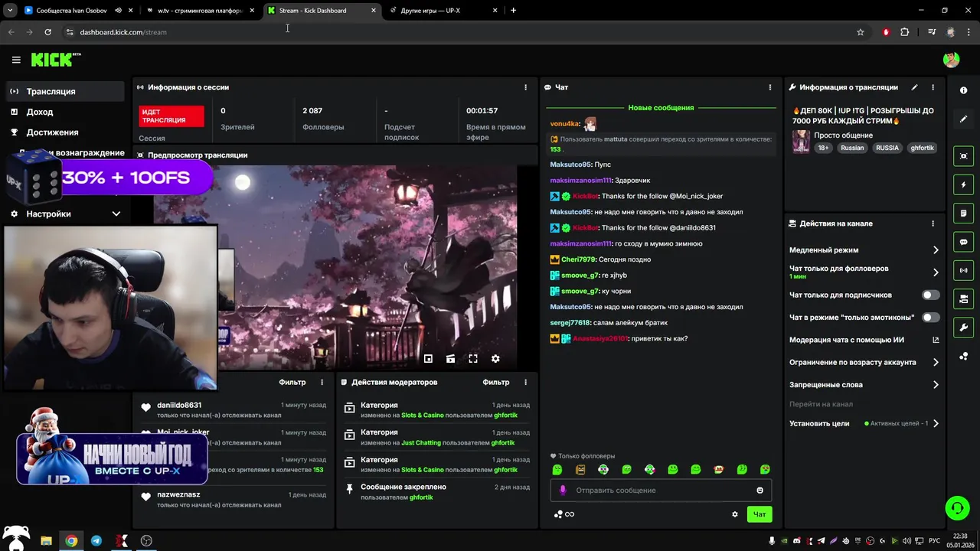Click the chat bubble icon in the right sidebar
The width and height of the screenshot is (980, 551).
(x=963, y=242)
